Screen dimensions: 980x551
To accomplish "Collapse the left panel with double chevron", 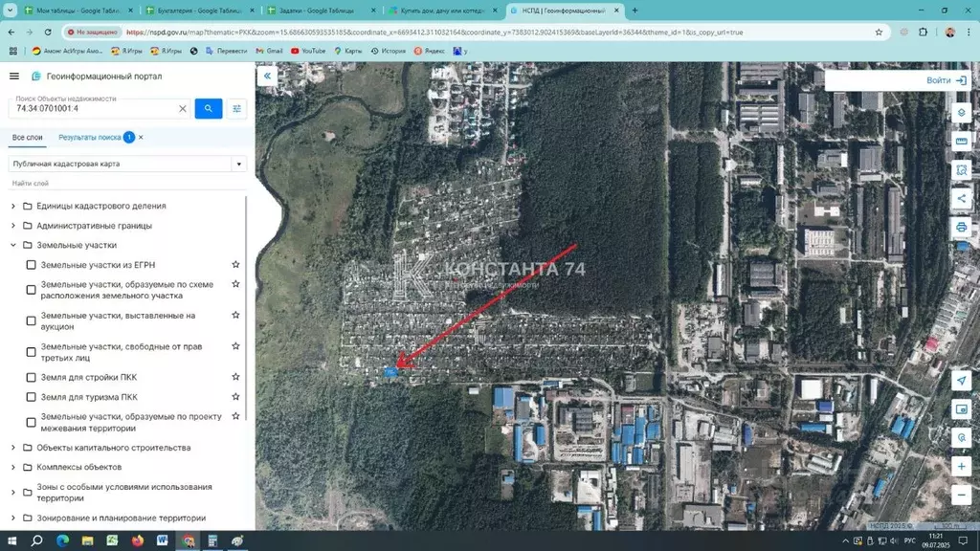I will (267, 77).
